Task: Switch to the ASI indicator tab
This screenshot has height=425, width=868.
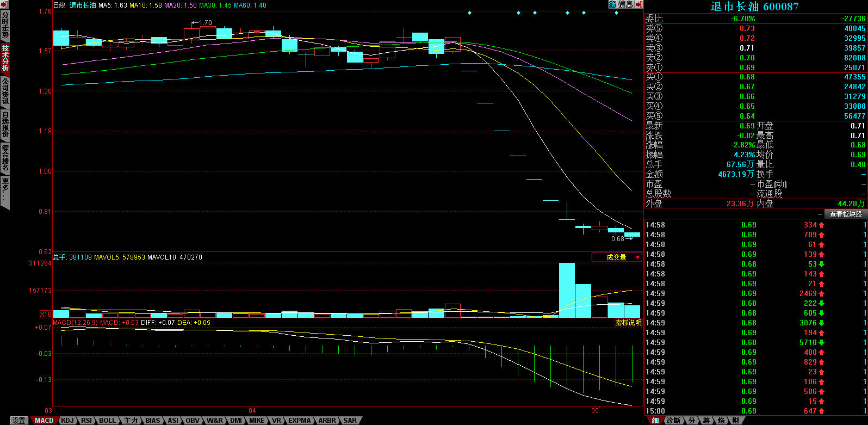Action: [x=173, y=421]
